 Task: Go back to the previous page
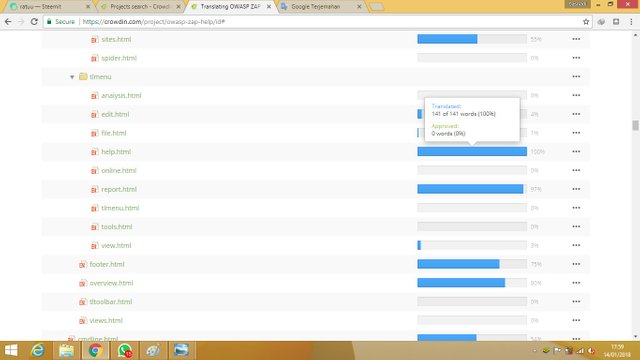pyautogui.click(x=8, y=22)
